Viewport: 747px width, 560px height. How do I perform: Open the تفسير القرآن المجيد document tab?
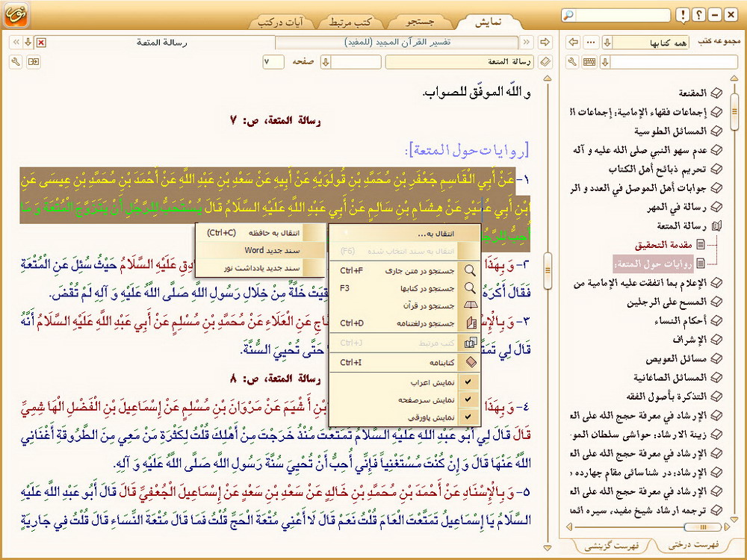397,43
